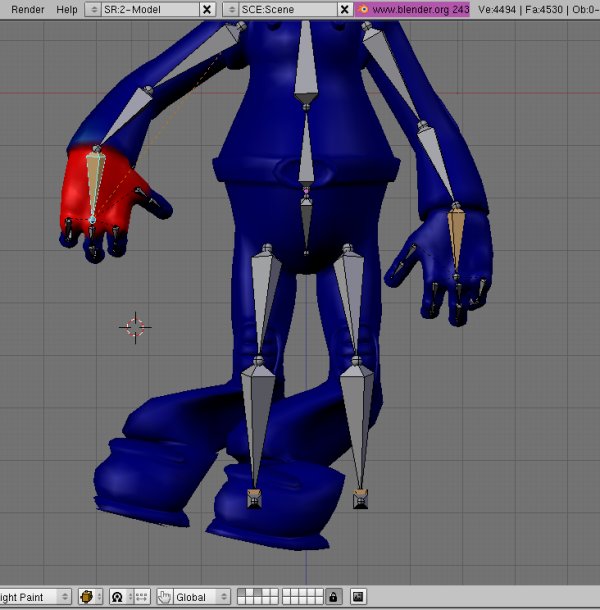Screen dimensions: 600x610
Task: Click the SCE:Scene name field
Action: pos(288,9)
